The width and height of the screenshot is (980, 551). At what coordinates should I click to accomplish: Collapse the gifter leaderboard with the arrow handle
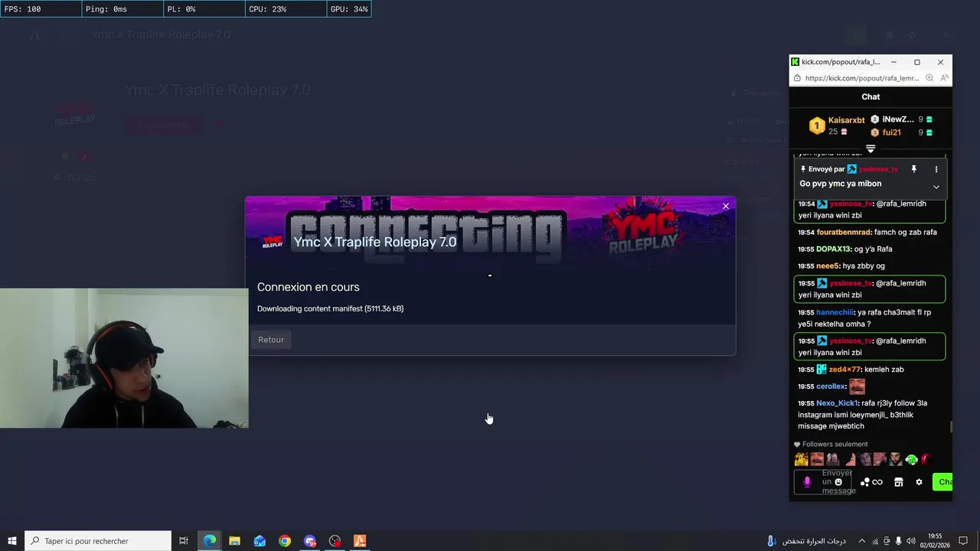point(871,148)
